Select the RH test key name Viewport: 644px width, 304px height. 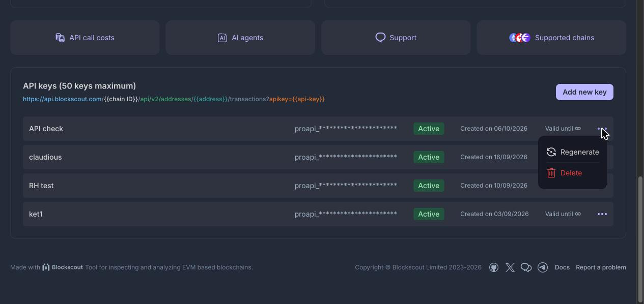(41, 186)
